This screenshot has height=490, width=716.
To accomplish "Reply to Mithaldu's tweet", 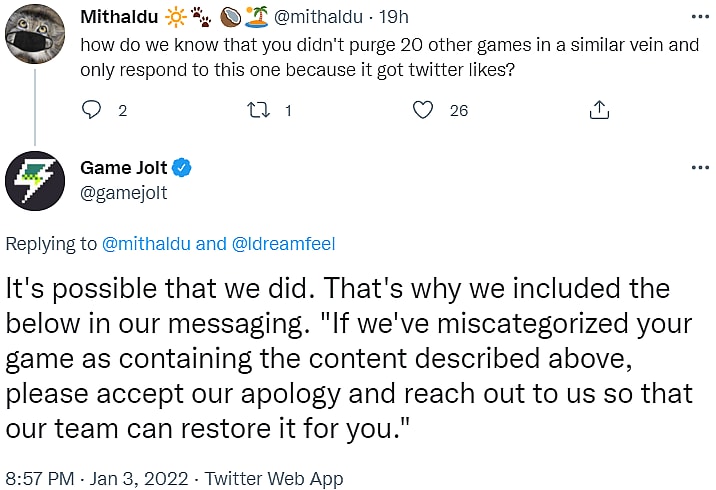I will [x=93, y=110].
